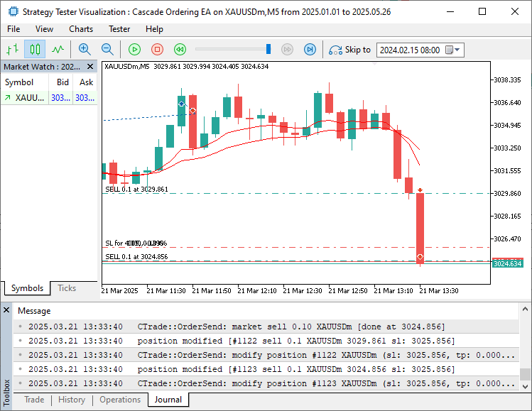
Task: Switch to the Ticks tab
Action: click(x=67, y=288)
